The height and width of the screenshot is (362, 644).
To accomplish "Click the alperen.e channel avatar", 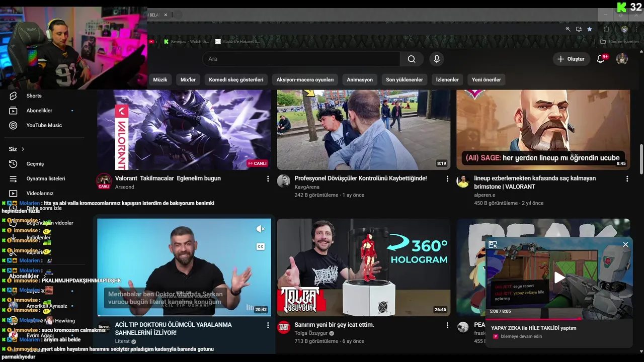I will click(x=463, y=181).
